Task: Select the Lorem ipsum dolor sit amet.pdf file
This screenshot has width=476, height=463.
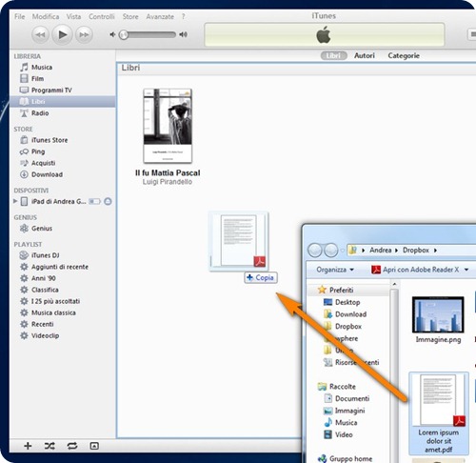Action: point(439,413)
